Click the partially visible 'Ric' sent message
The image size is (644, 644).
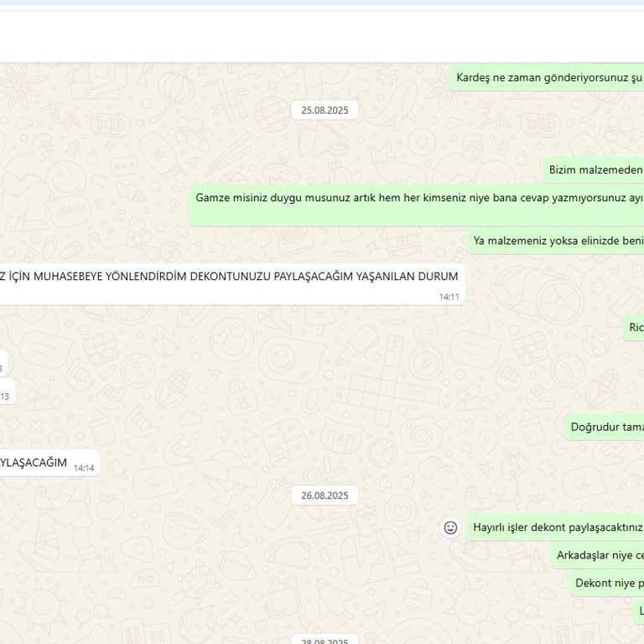coord(634,327)
